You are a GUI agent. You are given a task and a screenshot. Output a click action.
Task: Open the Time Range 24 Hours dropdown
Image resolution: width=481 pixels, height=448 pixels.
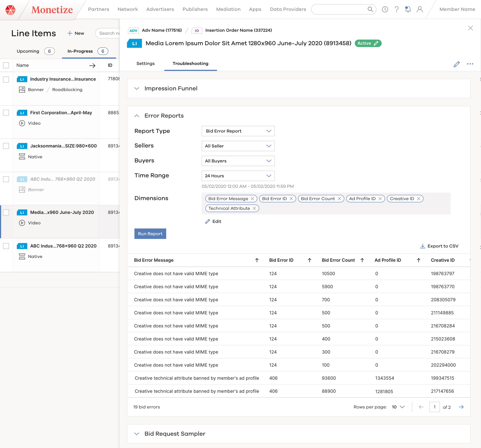[x=238, y=176]
